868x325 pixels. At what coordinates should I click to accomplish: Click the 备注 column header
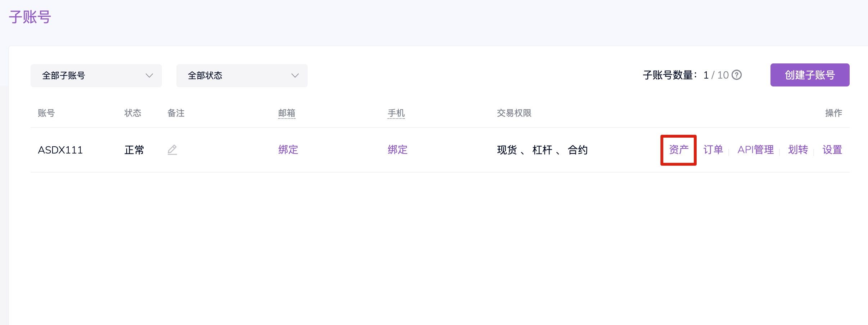coord(176,113)
